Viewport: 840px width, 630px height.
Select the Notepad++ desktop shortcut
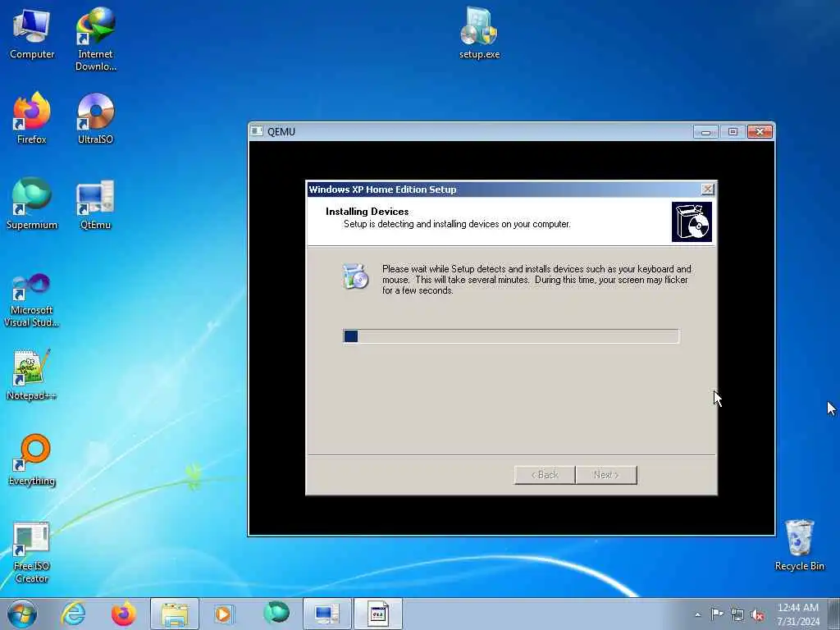coord(32,374)
